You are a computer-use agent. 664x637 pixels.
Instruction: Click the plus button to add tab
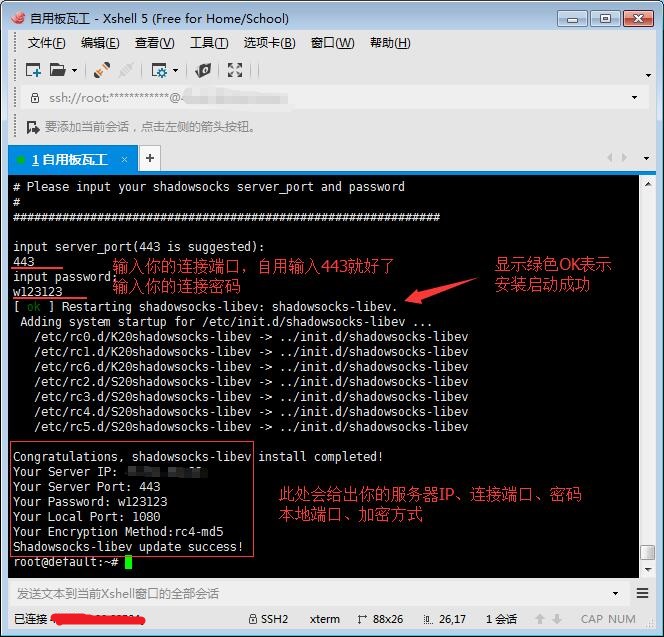pyautogui.click(x=149, y=158)
